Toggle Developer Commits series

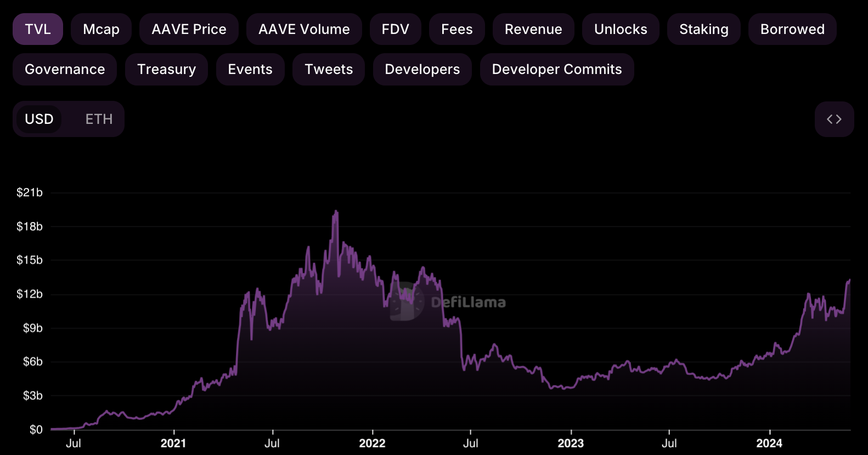pyautogui.click(x=557, y=69)
